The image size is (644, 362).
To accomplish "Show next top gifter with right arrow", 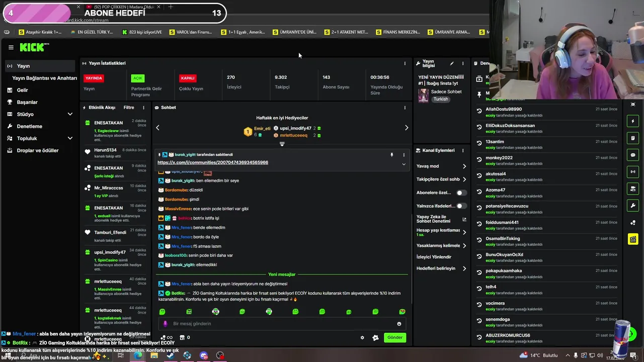I will click(x=407, y=128).
